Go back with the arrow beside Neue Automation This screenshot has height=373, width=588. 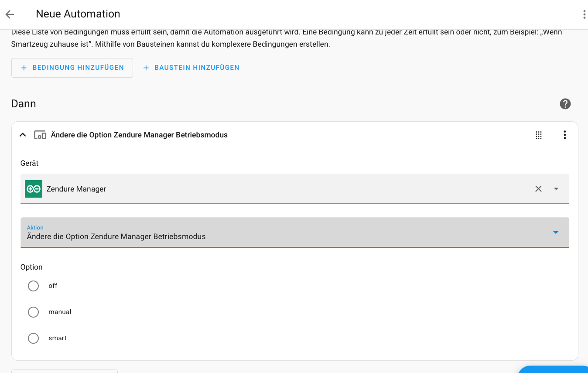click(x=10, y=14)
